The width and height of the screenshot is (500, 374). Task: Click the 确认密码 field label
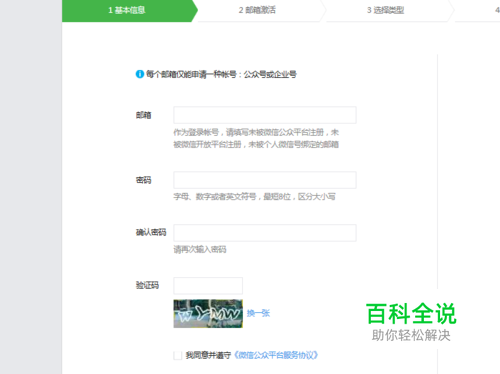coord(151,233)
